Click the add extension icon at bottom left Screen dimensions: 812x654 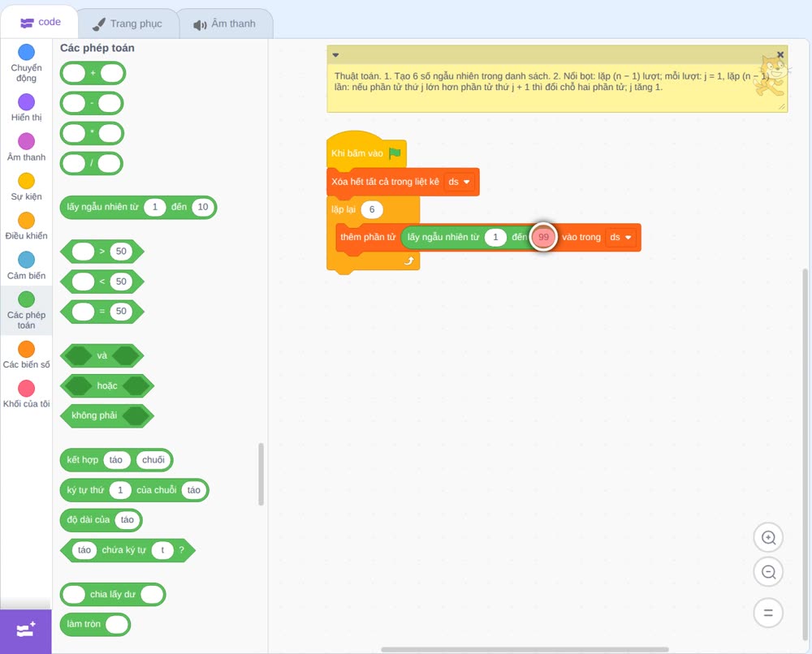[25, 630]
